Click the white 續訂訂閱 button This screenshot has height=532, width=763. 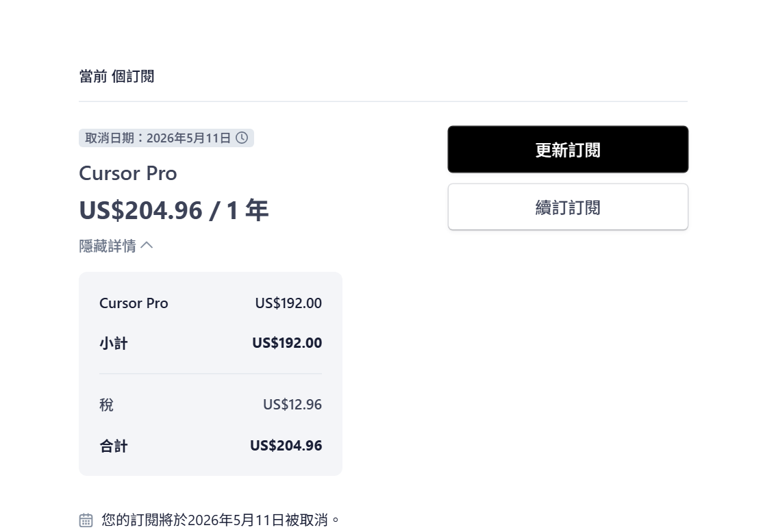click(568, 207)
